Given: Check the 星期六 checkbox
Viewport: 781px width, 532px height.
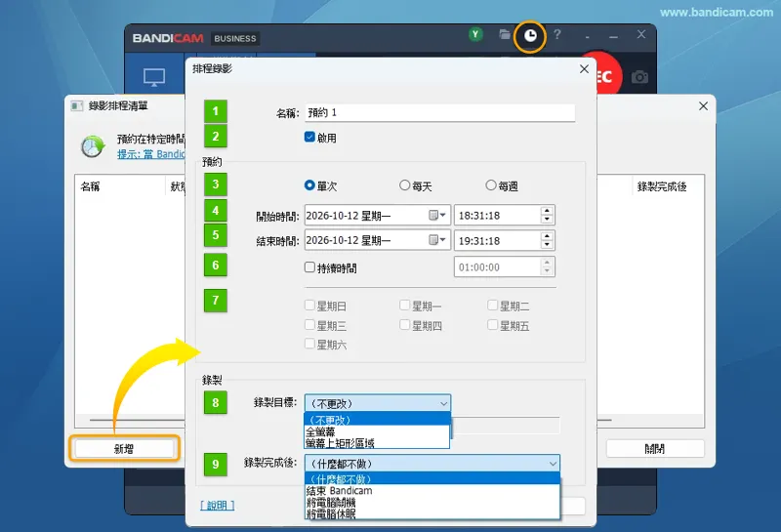Looking at the screenshot, I should click(x=309, y=344).
